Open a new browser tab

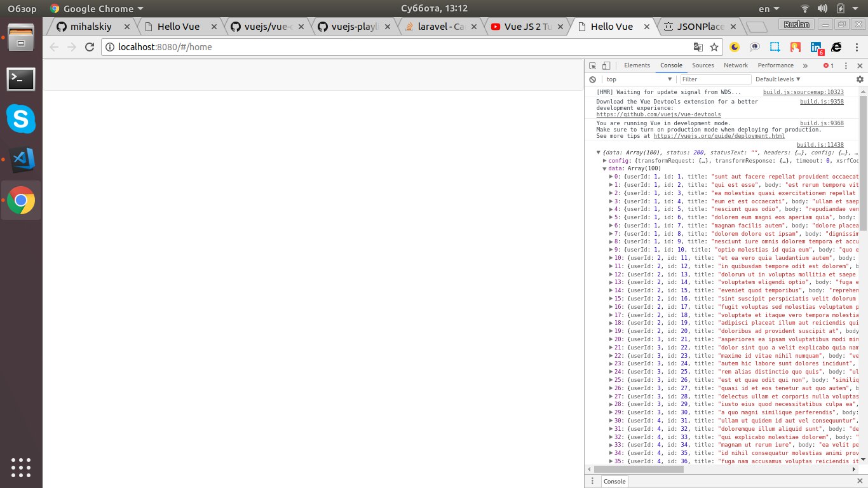pyautogui.click(x=756, y=27)
